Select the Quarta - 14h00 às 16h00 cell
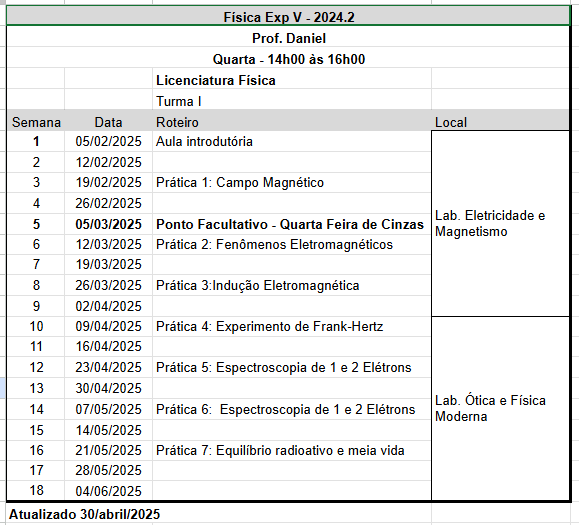579x525 pixels. [288, 59]
